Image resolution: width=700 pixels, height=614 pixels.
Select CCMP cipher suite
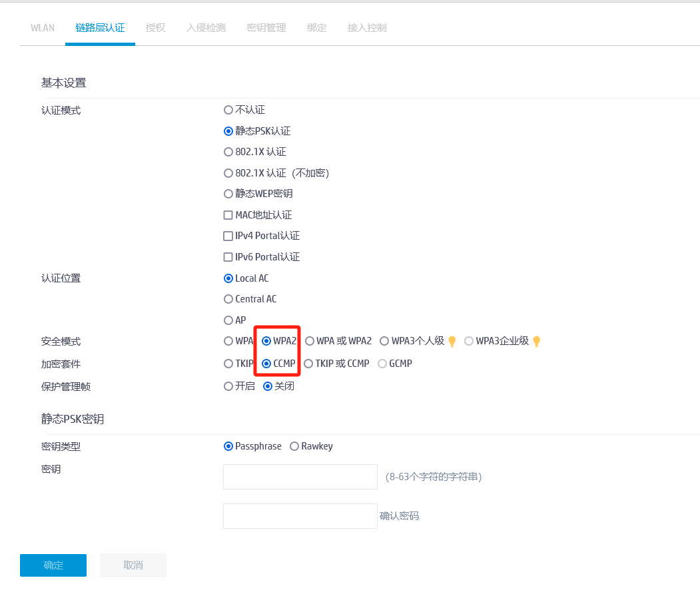coord(266,364)
